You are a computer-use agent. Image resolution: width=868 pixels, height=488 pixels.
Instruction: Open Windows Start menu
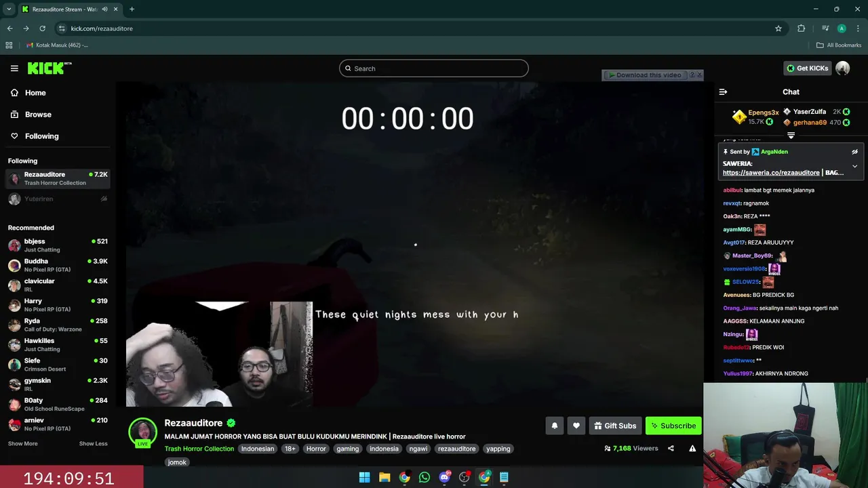click(x=364, y=477)
